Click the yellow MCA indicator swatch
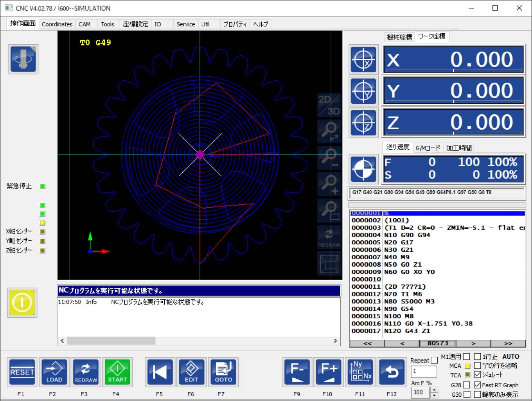532x401 pixels. tap(467, 366)
